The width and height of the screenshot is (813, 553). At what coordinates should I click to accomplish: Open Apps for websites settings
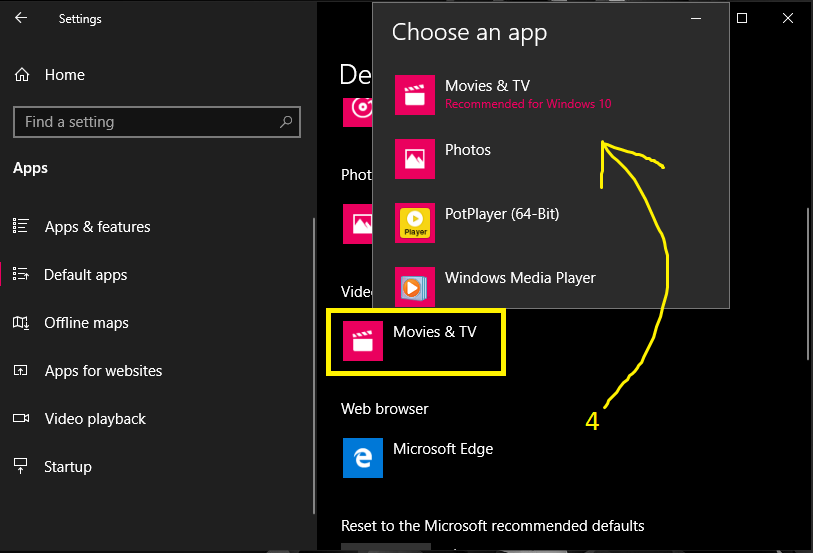[103, 371]
